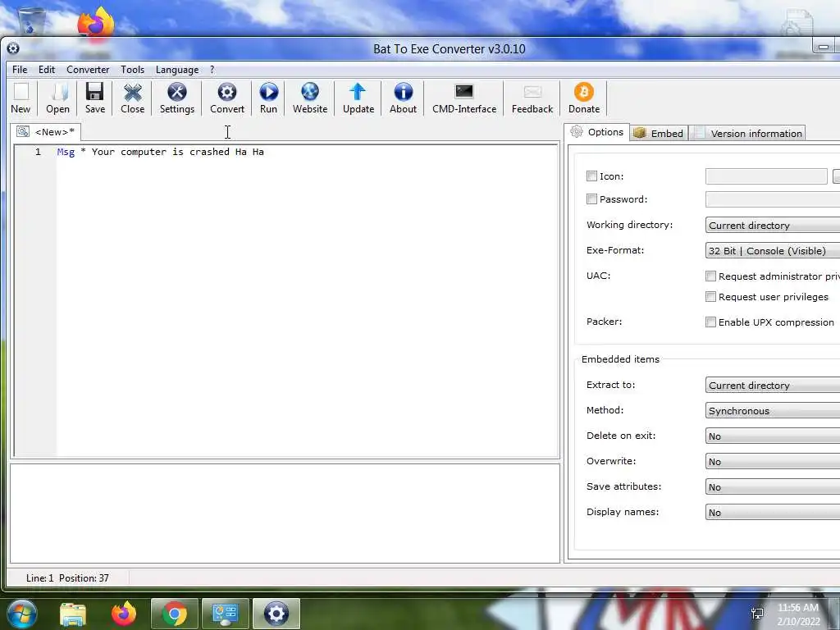Click the output log pane below editor

[x=285, y=514]
